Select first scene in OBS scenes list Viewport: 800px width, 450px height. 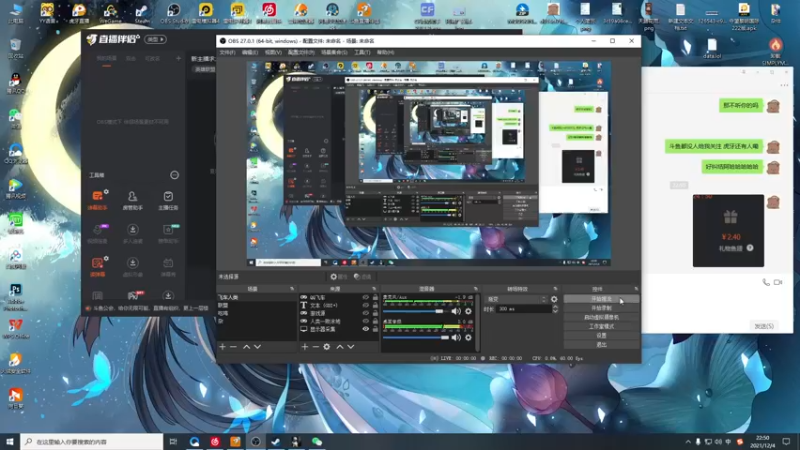257,297
